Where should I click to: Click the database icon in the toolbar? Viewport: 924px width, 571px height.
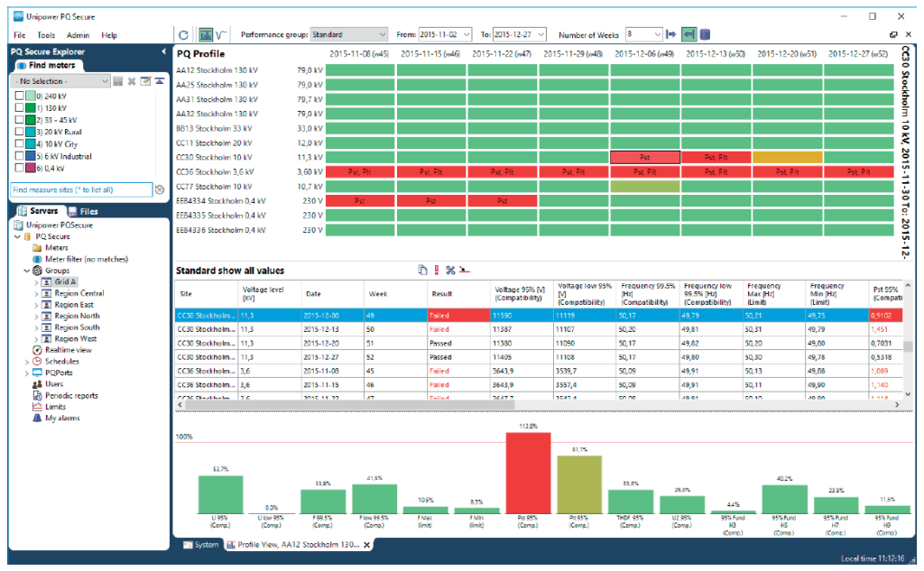[705, 34]
